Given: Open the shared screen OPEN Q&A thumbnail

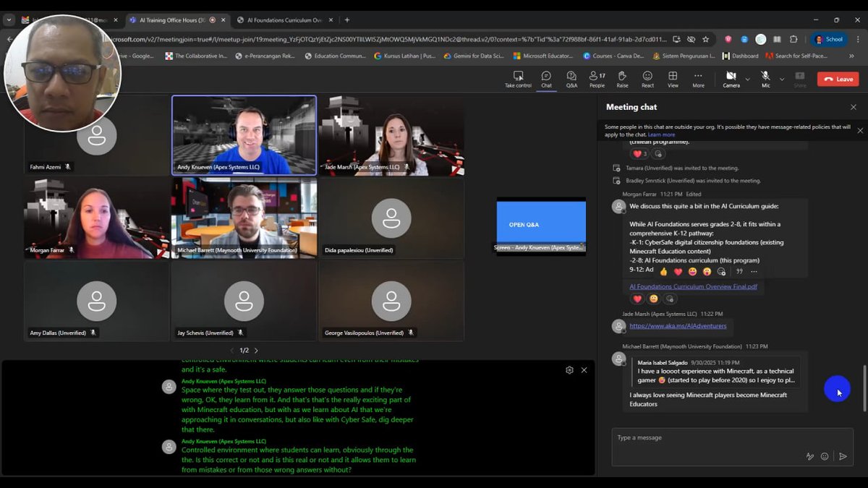Looking at the screenshot, I should pos(541,226).
